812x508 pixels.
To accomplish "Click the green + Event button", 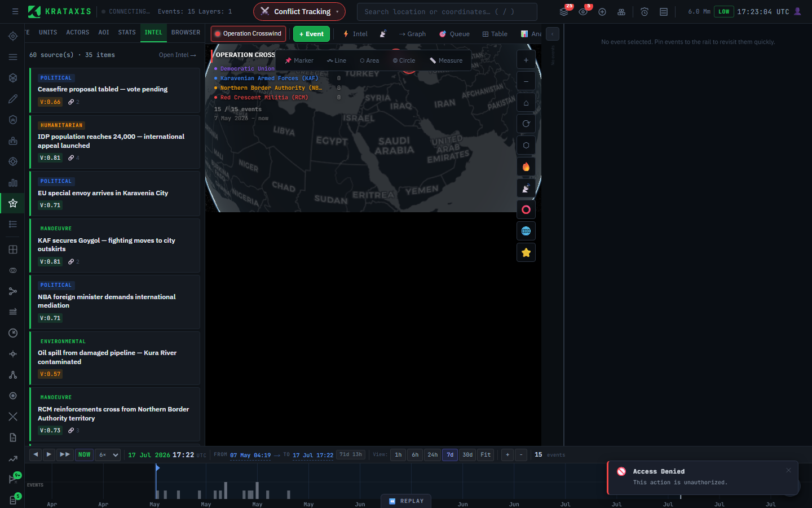I will pyautogui.click(x=311, y=34).
